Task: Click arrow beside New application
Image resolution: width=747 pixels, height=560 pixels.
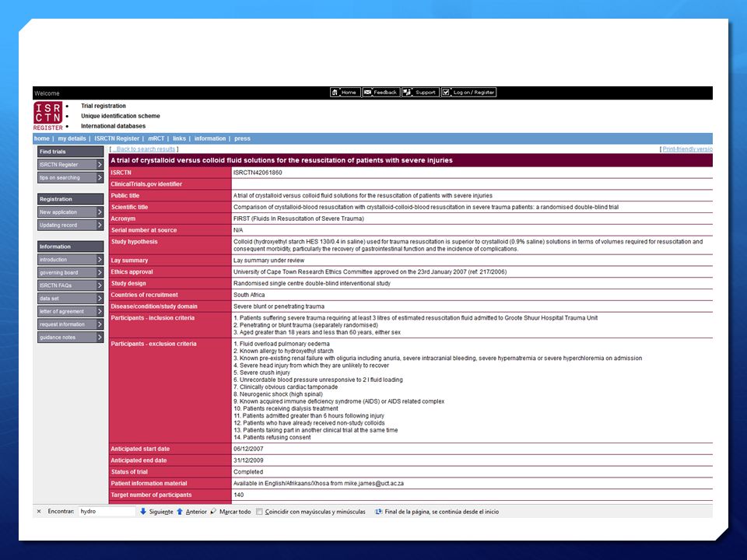Action: point(100,212)
